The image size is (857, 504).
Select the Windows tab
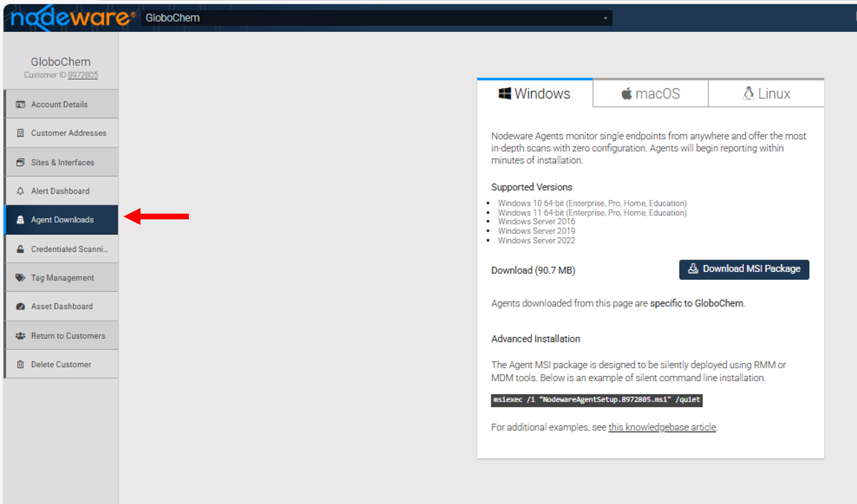tap(535, 93)
